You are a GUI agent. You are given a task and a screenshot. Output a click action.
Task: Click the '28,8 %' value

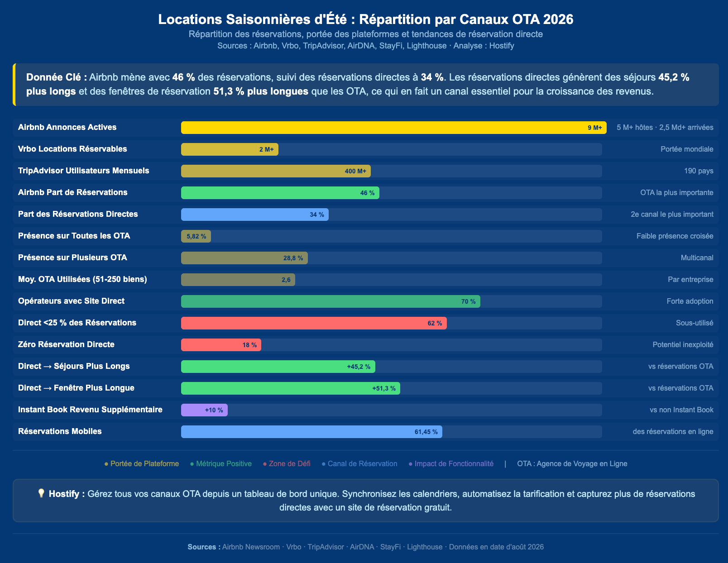(x=293, y=258)
